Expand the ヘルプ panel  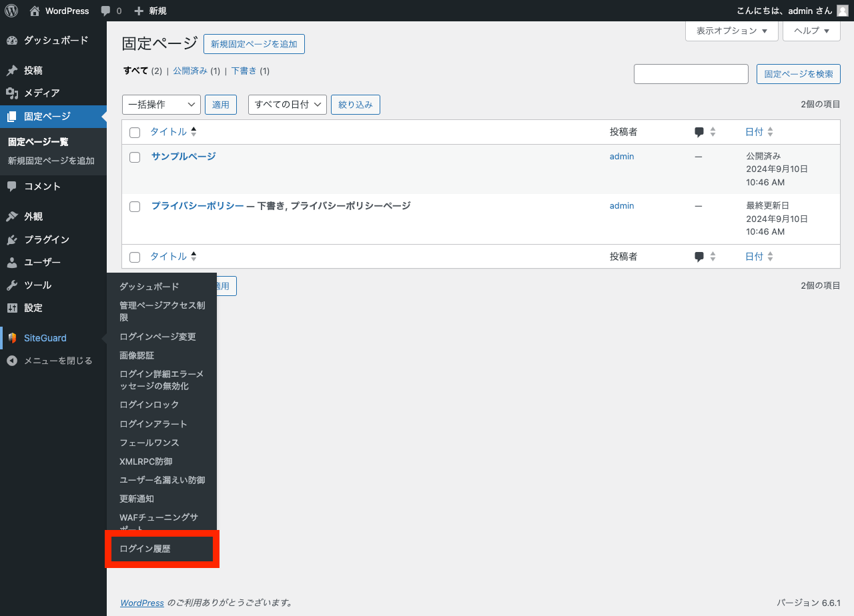811,31
